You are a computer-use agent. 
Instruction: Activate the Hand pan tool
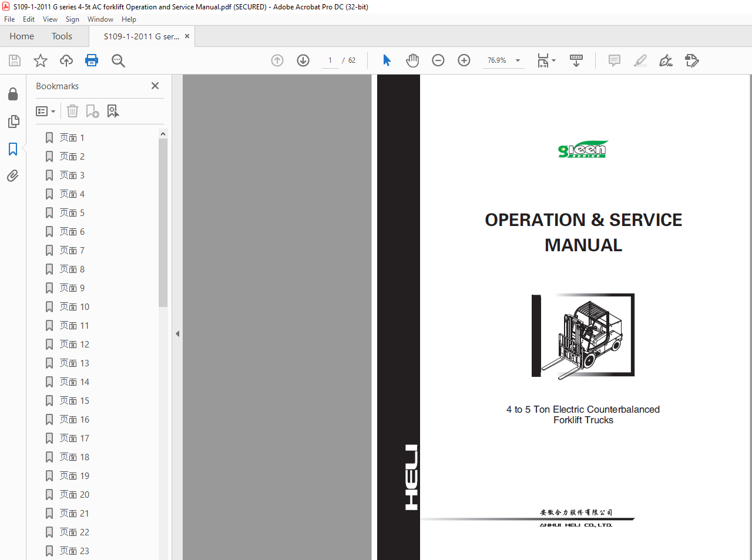pos(412,60)
